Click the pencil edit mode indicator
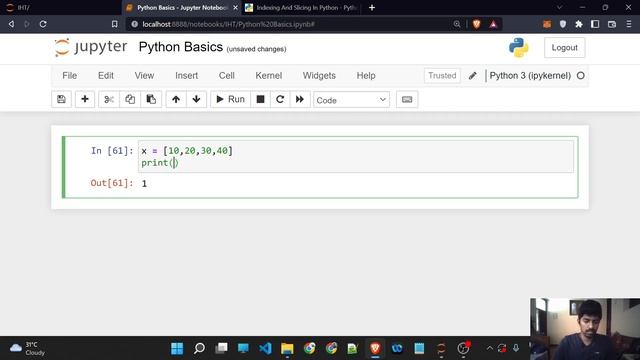 tap(473, 76)
